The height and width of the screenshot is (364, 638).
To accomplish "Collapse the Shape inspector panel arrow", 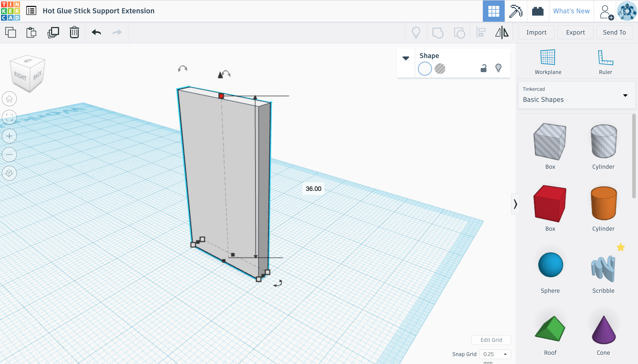I will tap(406, 58).
